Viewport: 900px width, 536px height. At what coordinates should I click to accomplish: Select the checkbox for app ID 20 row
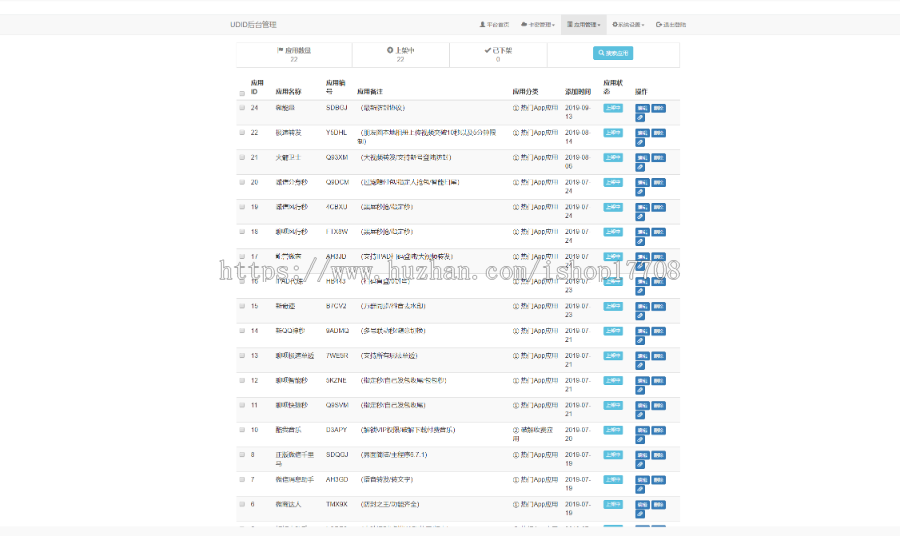pos(242,182)
